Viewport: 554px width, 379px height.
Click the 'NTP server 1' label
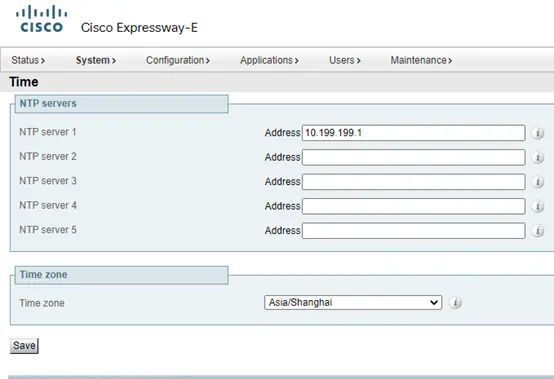pyautogui.click(x=48, y=132)
